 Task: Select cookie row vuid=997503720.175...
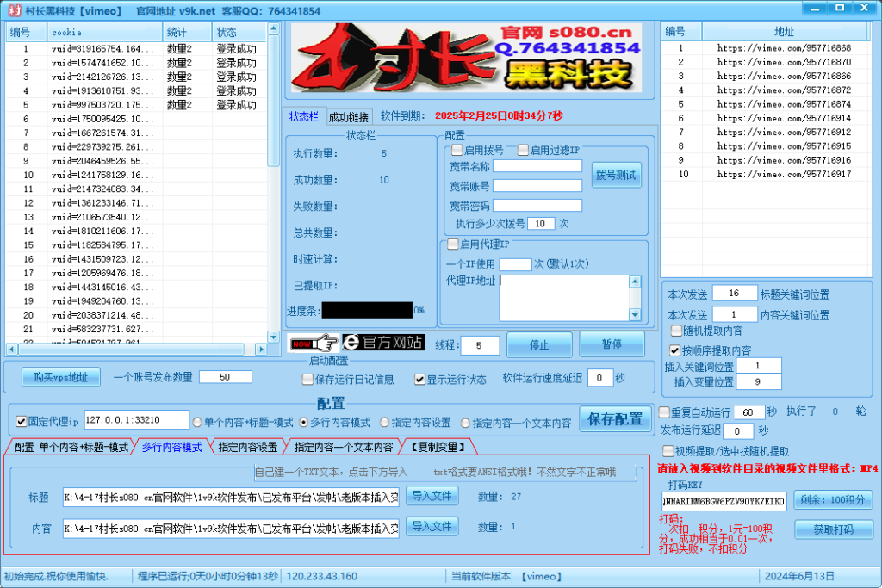[136, 105]
